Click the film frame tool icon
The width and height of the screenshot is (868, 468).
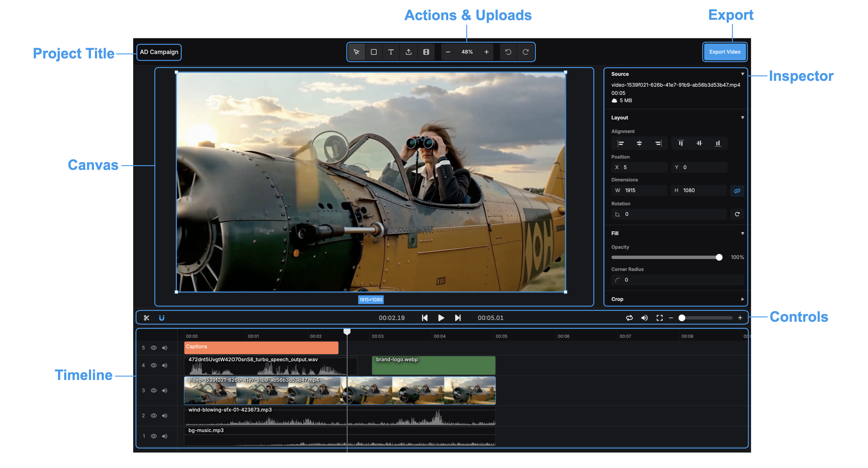(426, 52)
